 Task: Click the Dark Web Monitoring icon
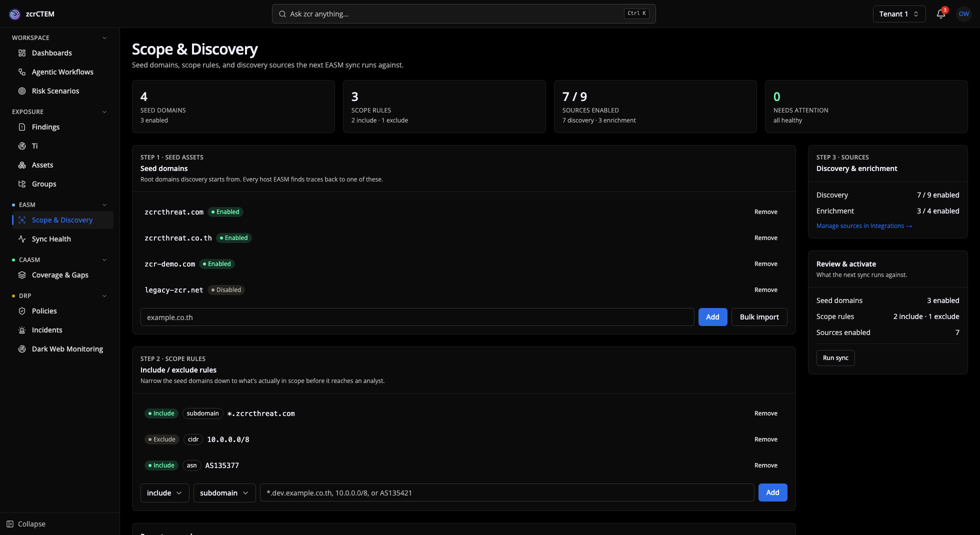tap(22, 349)
